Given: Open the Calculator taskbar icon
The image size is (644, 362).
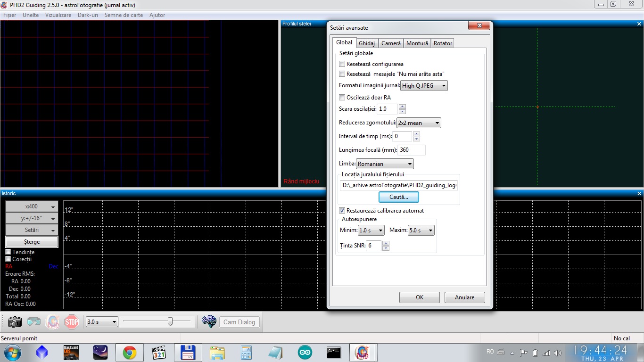Looking at the screenshot, I should click(247, 353).
